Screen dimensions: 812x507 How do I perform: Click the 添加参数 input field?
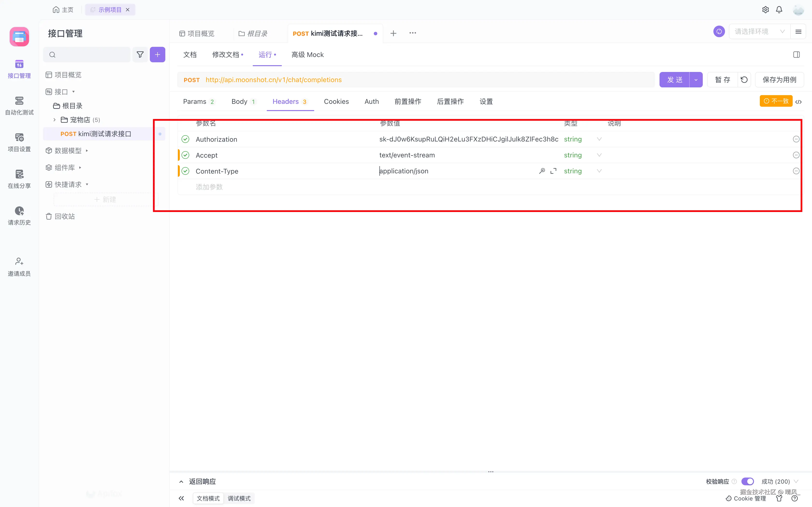[x=209, y=187]
